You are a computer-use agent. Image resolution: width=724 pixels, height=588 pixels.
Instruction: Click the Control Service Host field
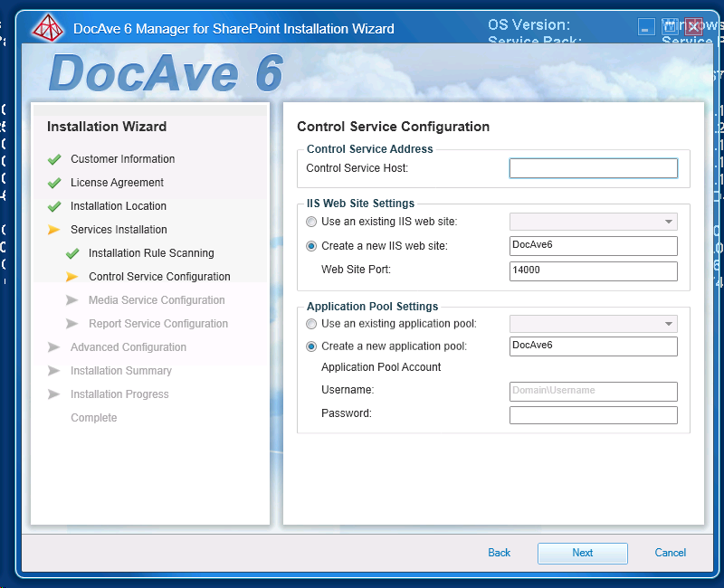click(x=594, y=168)
